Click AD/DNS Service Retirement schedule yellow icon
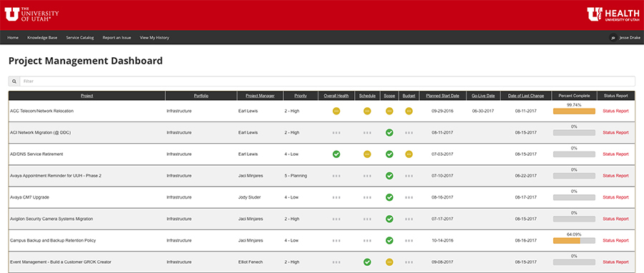Image resolution: width=644 pixels, height=273 pixels. (x=367, y=154)
